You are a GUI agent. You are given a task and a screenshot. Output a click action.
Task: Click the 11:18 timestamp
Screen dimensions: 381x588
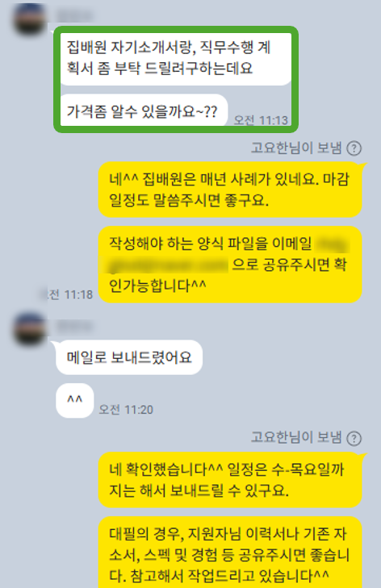pyautogui.click(x=67, y=294)
